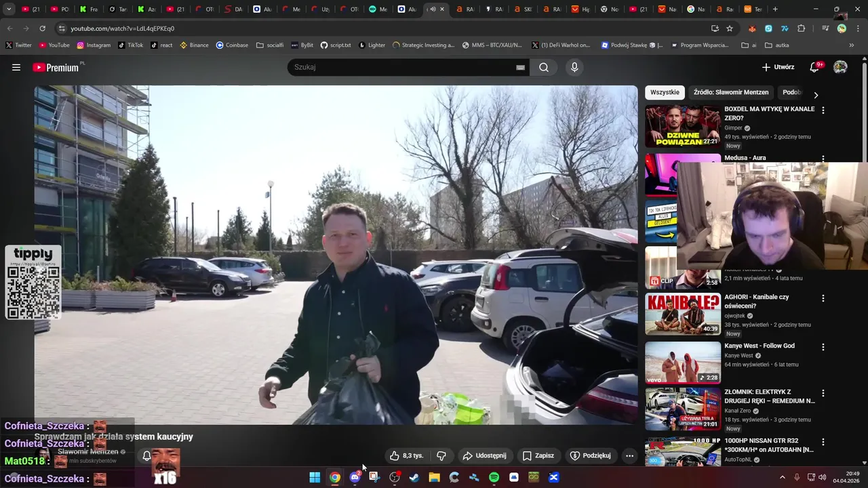Open the Kanye West Follow God thumbnail
Image resolution: width=868 pixels, height=488 pixels.
(683, 363)
